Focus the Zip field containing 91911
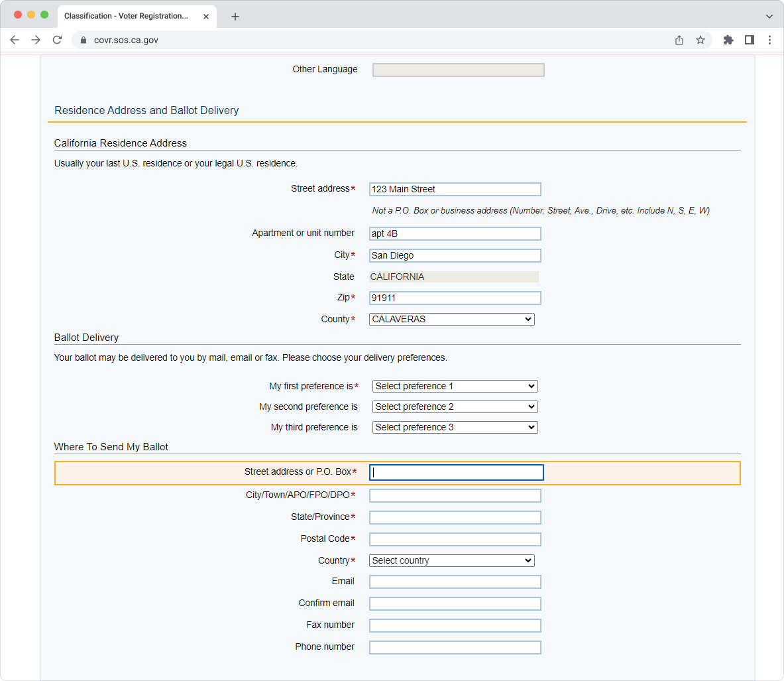784x681 pixels. coord(455,298)
